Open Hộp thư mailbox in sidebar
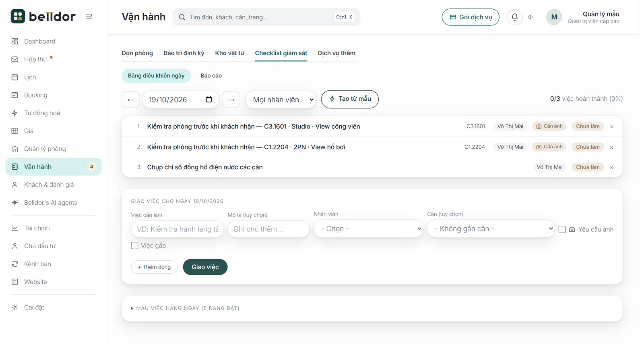Viewport: 644px width, 345px height. [x=53, y=59]
